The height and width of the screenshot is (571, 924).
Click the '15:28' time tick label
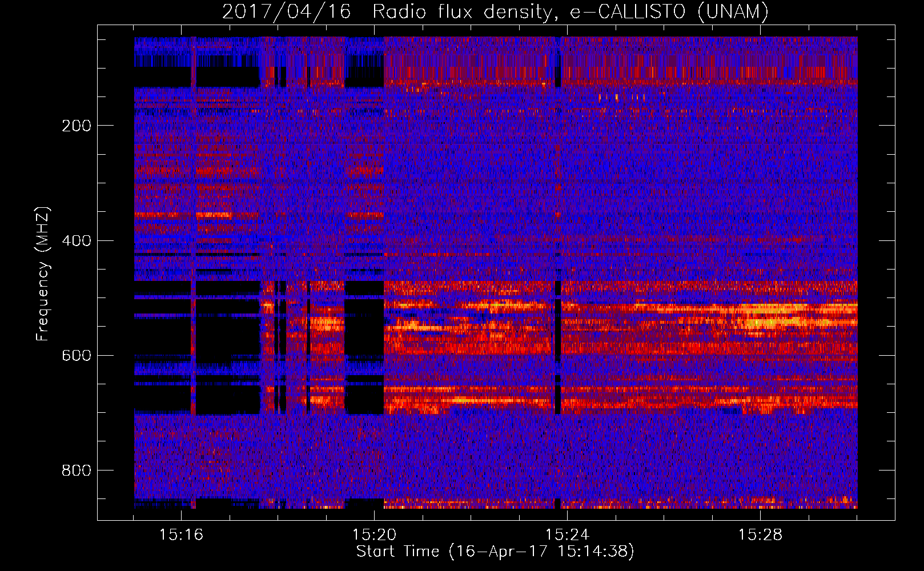761,535
